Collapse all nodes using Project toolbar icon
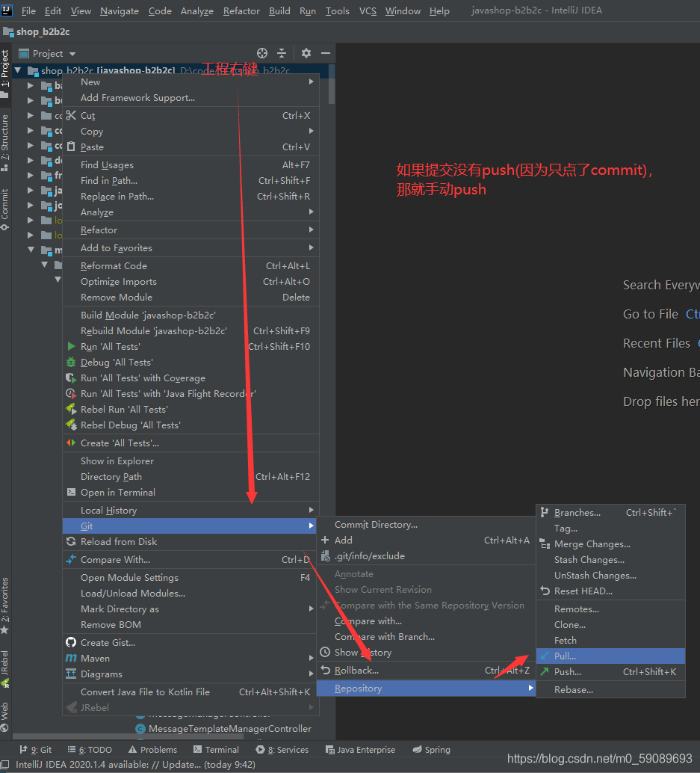This screenshot has width=700, height=773. click(281, 53)
